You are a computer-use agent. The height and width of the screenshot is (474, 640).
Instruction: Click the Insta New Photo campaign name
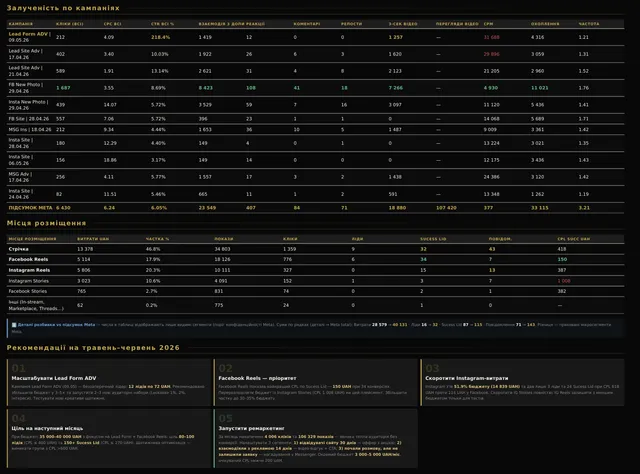tap(28, 105)
